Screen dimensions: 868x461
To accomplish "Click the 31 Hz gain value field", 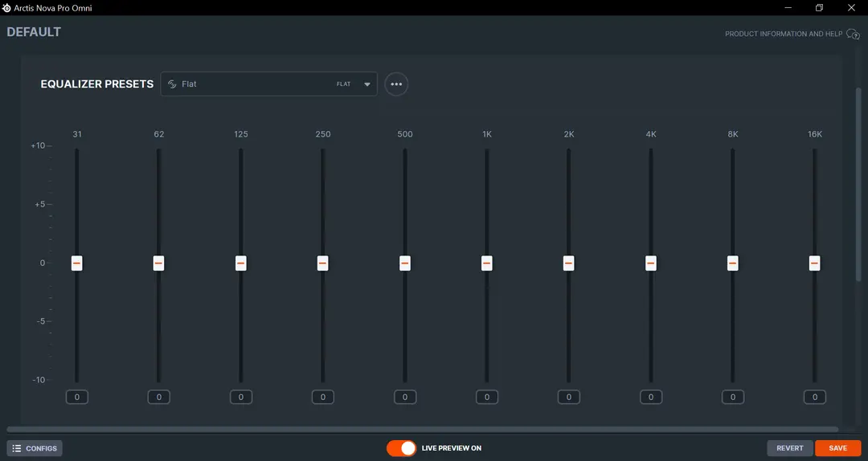I will [77, 397].
